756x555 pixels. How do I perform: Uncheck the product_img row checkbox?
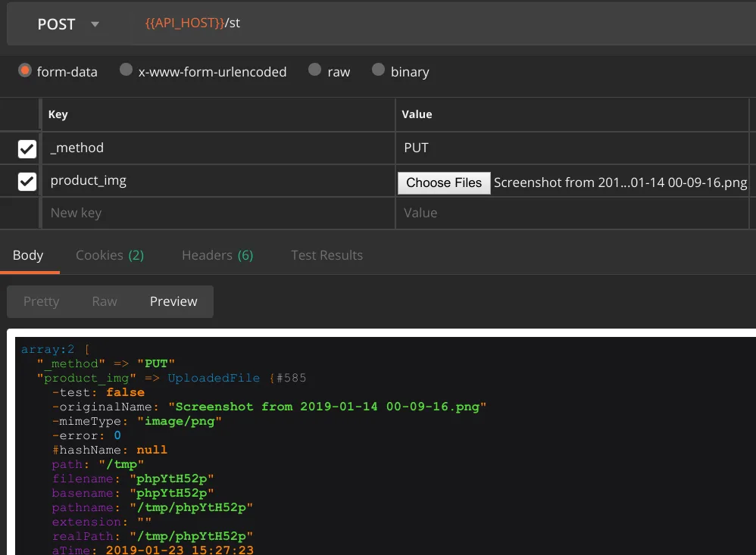pyautogui.click(x=27, y=182)
